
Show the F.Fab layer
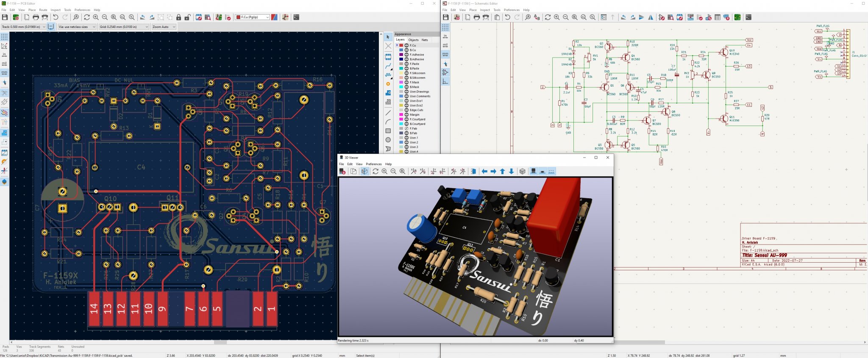pos(406,128)
